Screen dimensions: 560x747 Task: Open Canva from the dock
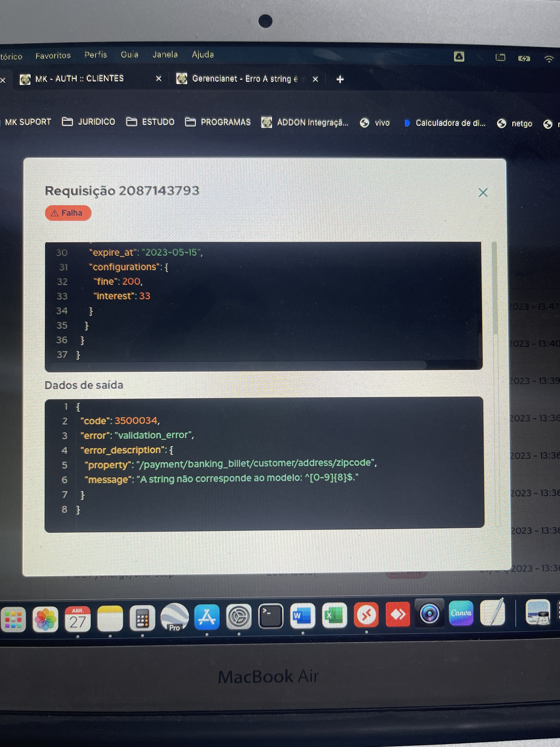pyautogui.click(x=461, y=613)
